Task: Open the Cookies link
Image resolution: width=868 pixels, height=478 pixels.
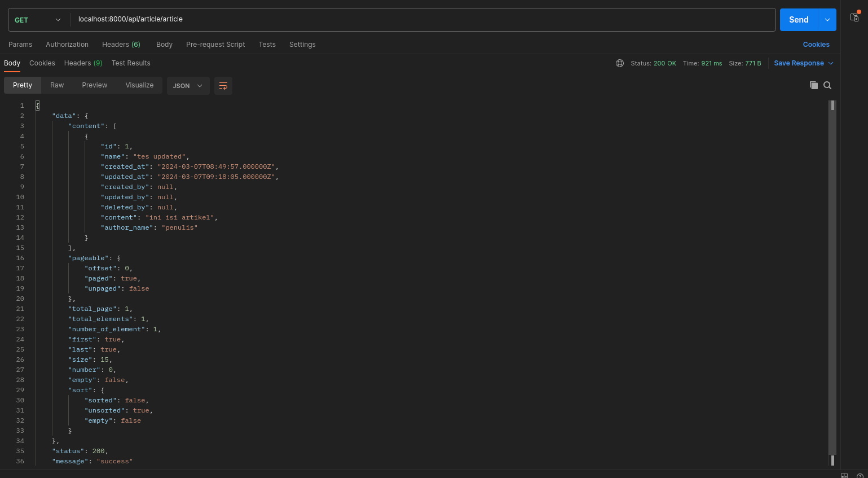Action: (x=816, y=45)
